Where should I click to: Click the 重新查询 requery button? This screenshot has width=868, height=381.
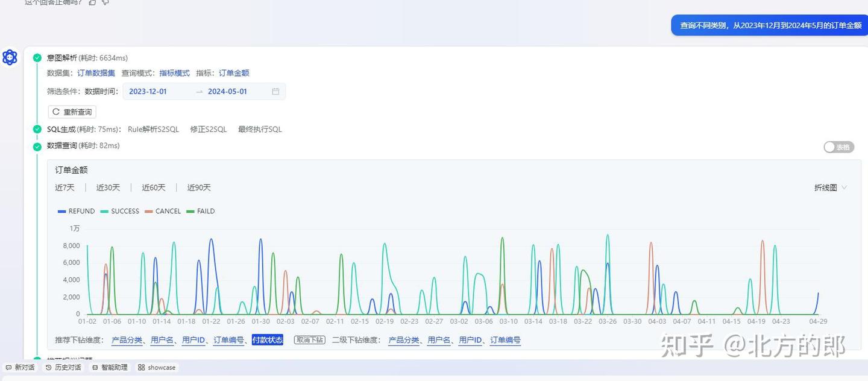(72, 112)
